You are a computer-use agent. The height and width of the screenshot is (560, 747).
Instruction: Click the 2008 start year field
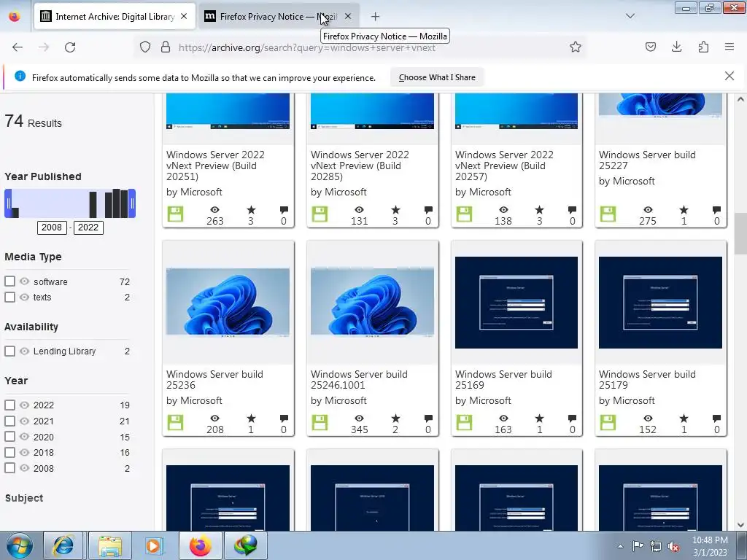point(52,227)
